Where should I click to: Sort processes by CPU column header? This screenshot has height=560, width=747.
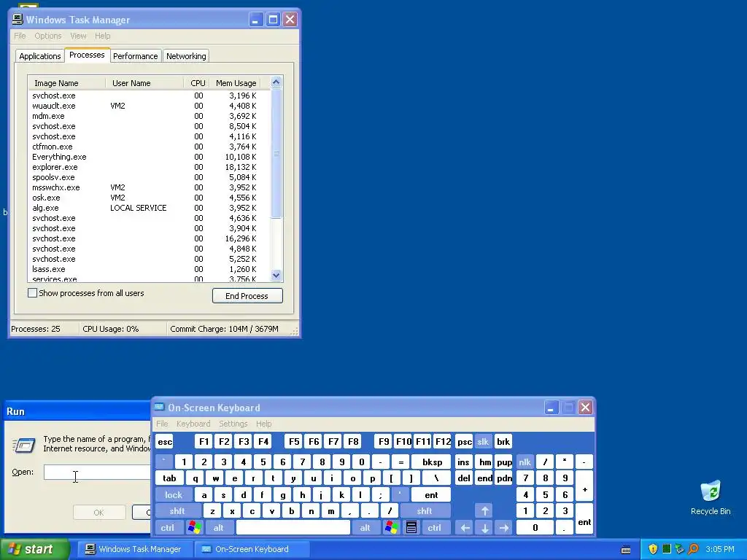point(198,83)
